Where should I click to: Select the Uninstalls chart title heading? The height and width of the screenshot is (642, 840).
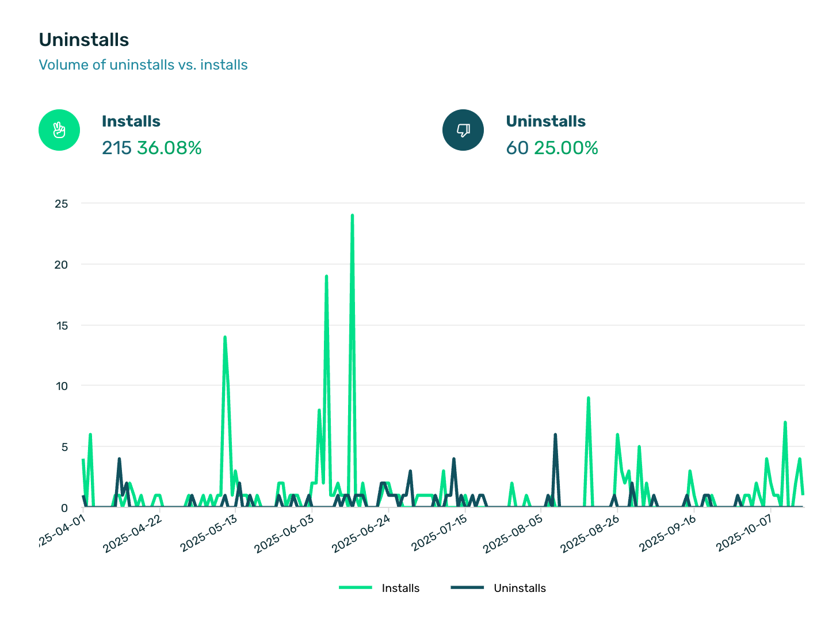84,39
